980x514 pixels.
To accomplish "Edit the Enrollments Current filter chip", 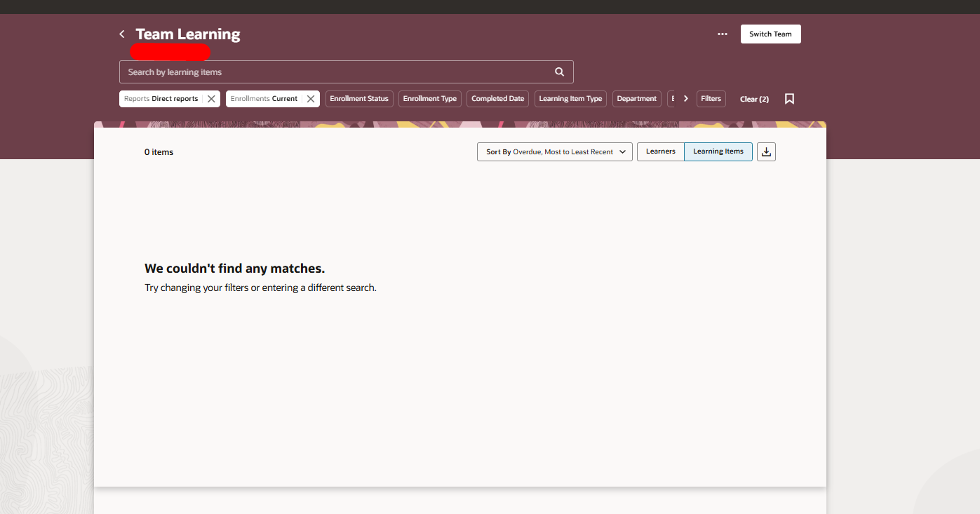I will 264,99.
